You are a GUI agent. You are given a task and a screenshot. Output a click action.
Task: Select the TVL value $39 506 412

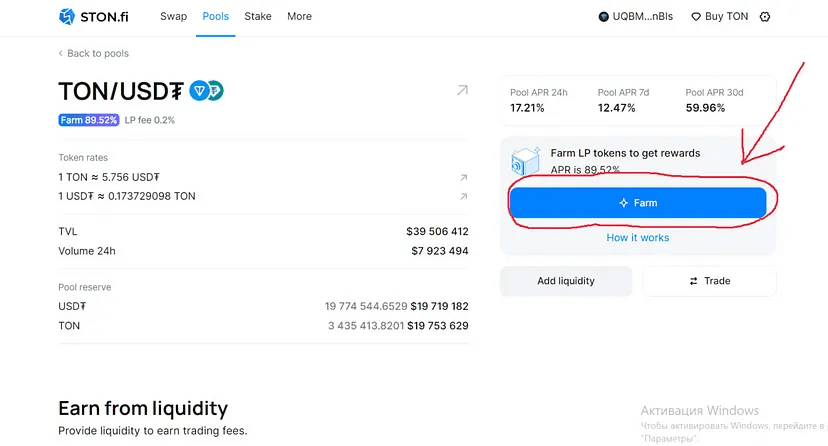tap(437, 231)
